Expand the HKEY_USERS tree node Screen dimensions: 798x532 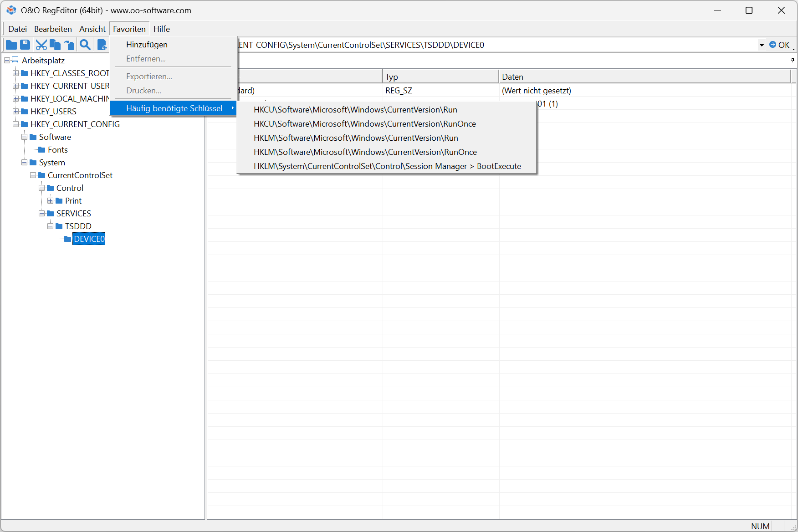[x=16, y=112]
